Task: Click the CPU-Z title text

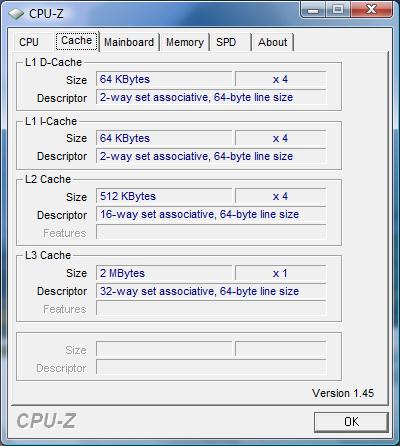Action: (46, 14)
